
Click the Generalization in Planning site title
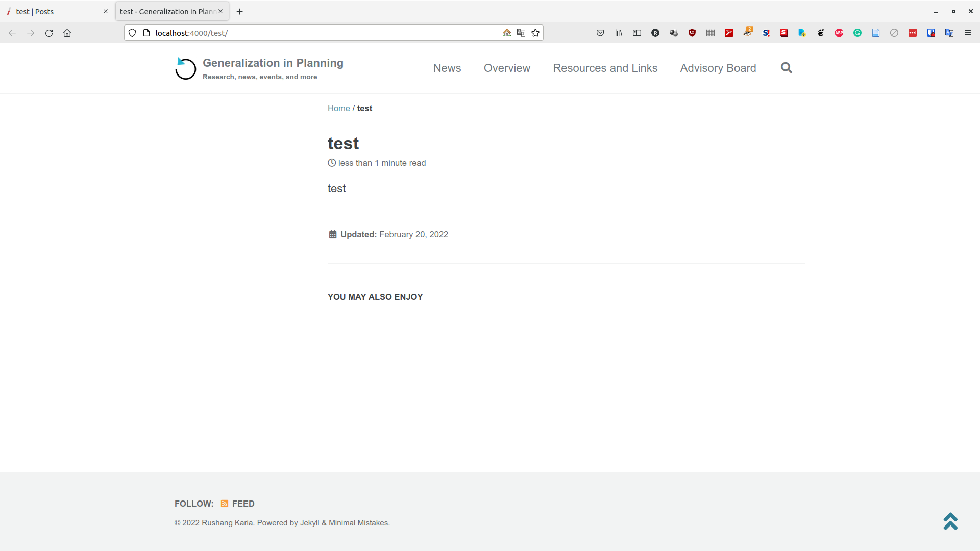tap(273, 63)
